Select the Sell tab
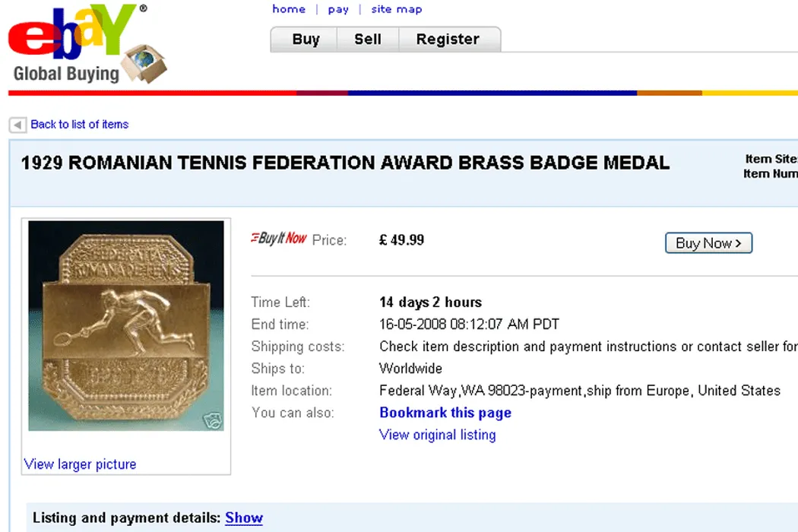 [368, 40]
